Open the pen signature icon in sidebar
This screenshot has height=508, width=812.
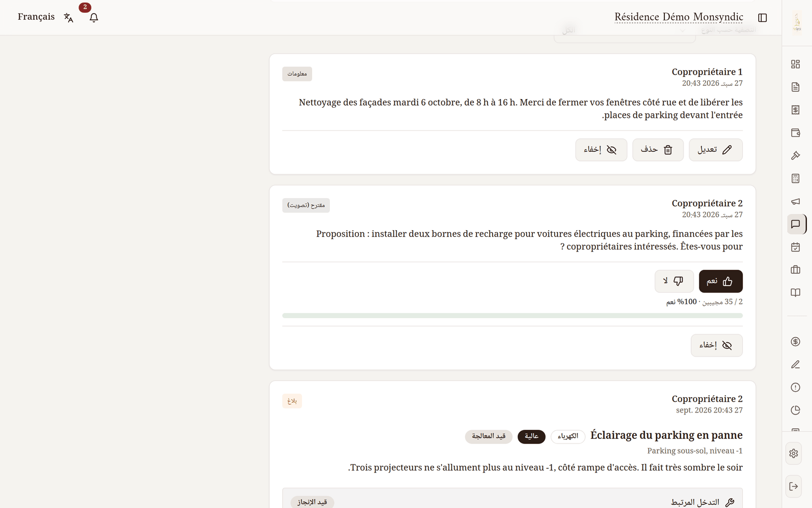(x=795, y=364)
